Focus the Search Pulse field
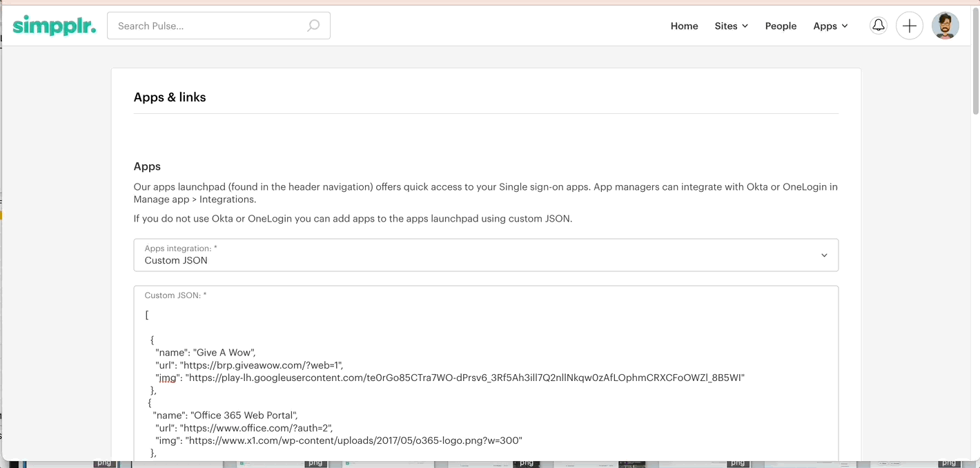Screen dimensions: 980x468 [219, 26]
